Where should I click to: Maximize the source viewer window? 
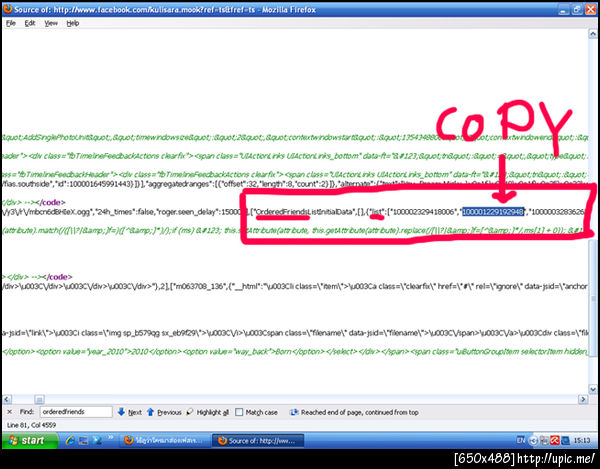577,10
